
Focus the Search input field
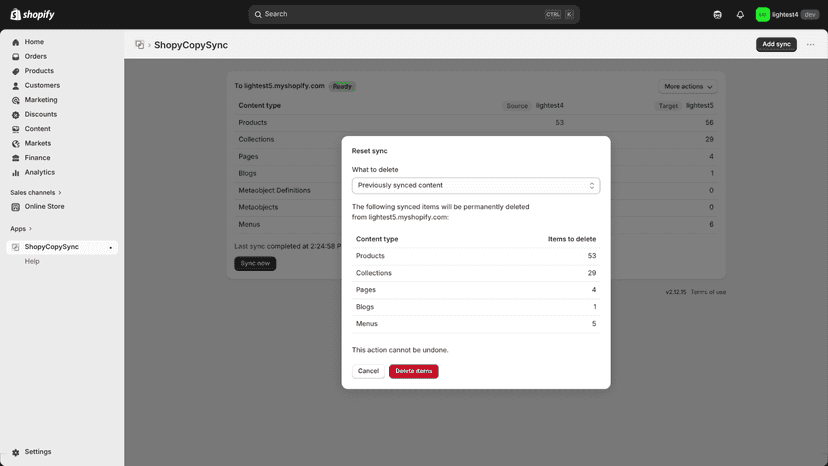click(414, 14)
